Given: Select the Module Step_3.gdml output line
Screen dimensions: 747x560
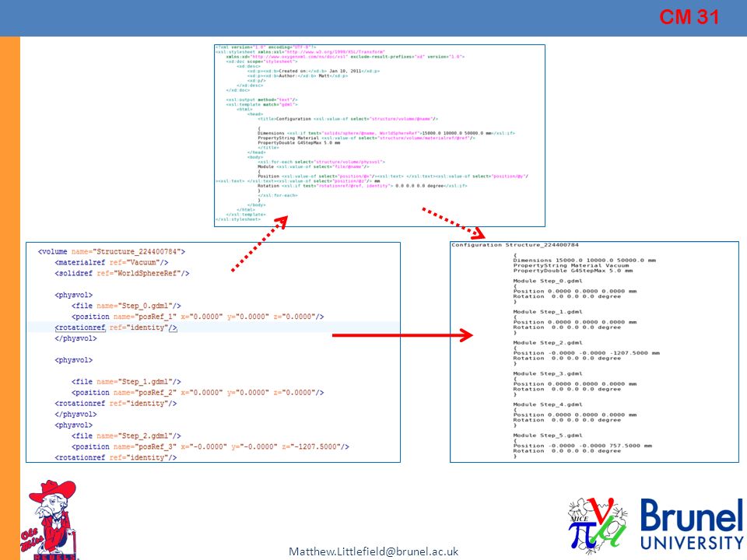Looking at the screenshot, I should pyautogui.click(x=548, y=374).
